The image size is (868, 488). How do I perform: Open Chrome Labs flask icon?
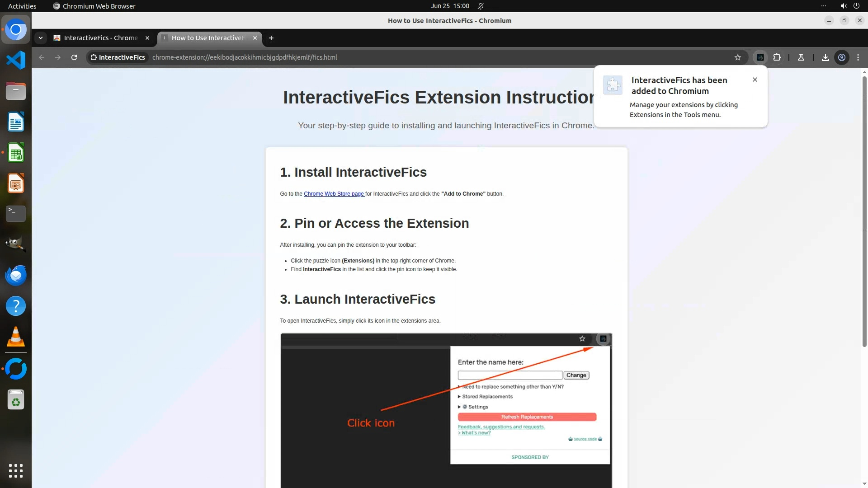[801, 57]
